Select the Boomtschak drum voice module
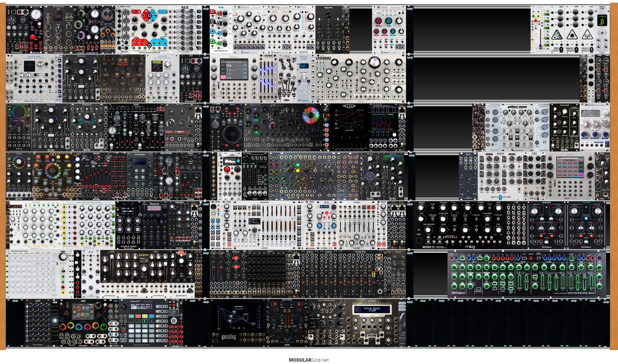 (x=500, y=176)
